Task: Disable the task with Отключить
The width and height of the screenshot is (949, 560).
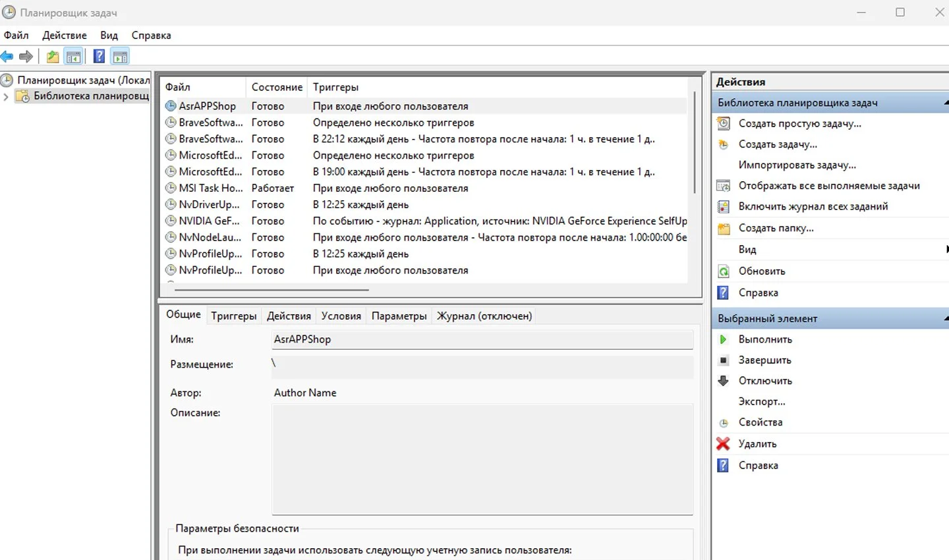Action: (765, 381)
